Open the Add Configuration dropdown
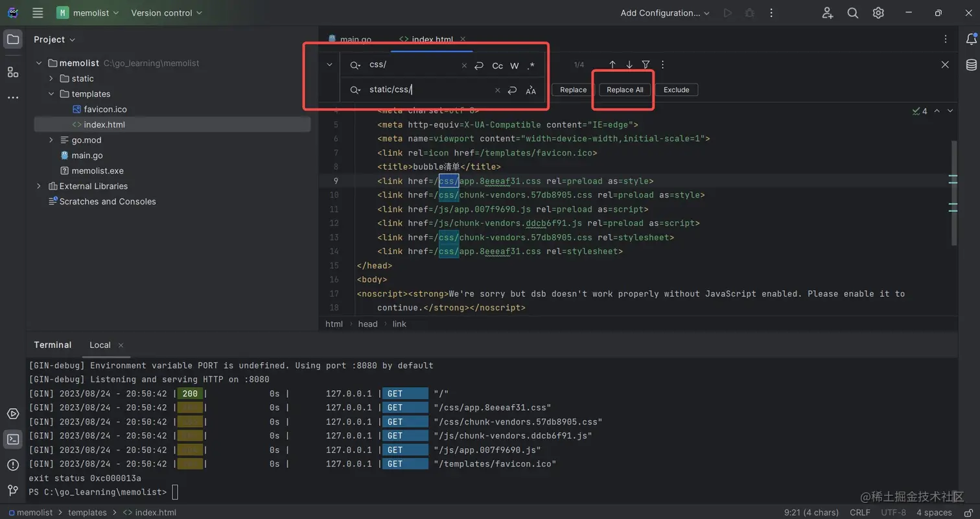The width and height of the screenshot is (980, 519). (x=665, y=13)
